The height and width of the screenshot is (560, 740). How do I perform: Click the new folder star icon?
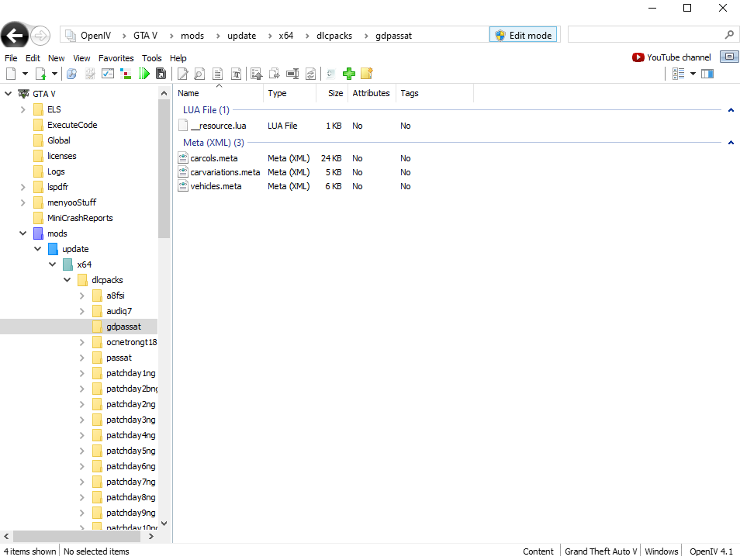pyautogui.click(x=367, y=74)
